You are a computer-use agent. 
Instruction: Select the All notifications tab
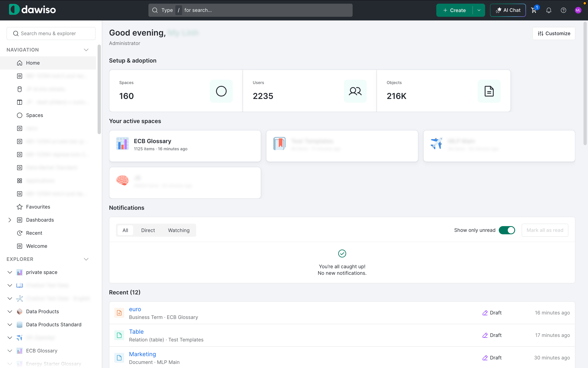coord(125,230)
